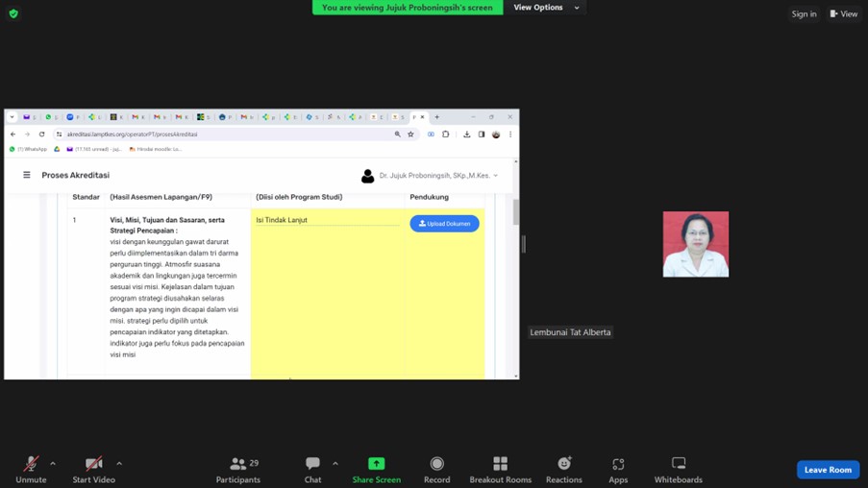The height and width of the screenshot is (488, 868).
Task: Click the zoom magnifier icon in address bar
Action: [397, 134]
